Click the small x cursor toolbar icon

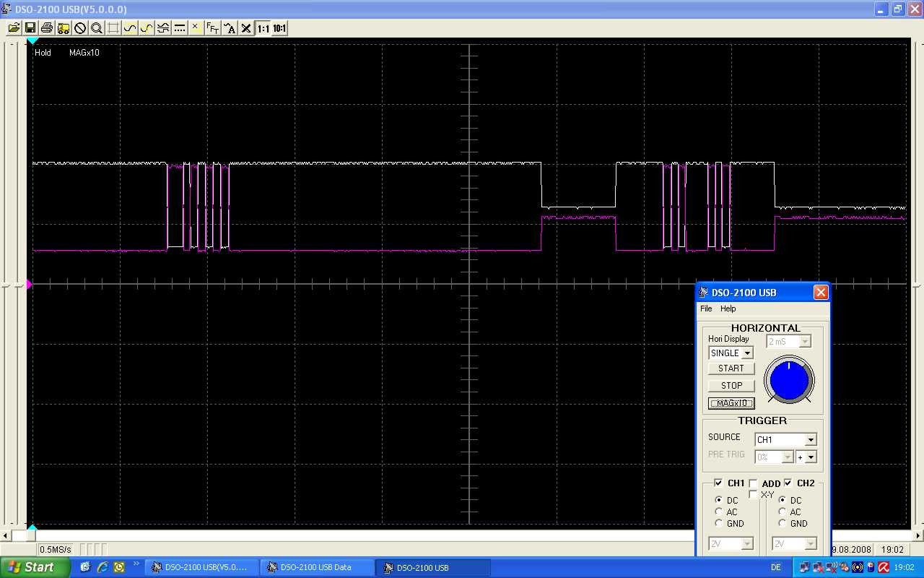[x=196, y=28]
